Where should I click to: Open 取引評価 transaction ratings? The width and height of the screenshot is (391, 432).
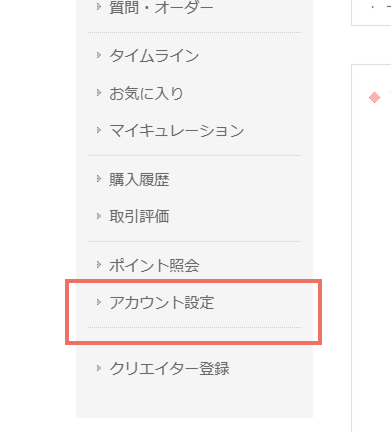tap(139, 217)
